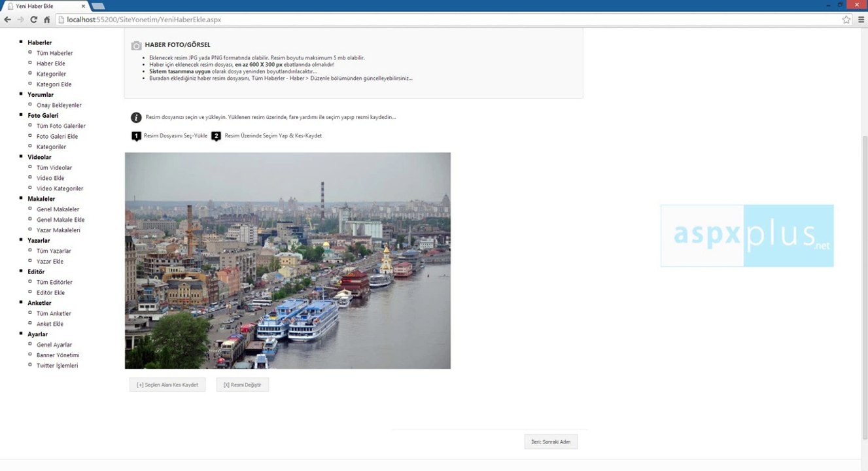Click the Yorumlar section heading

pos(41,95)
